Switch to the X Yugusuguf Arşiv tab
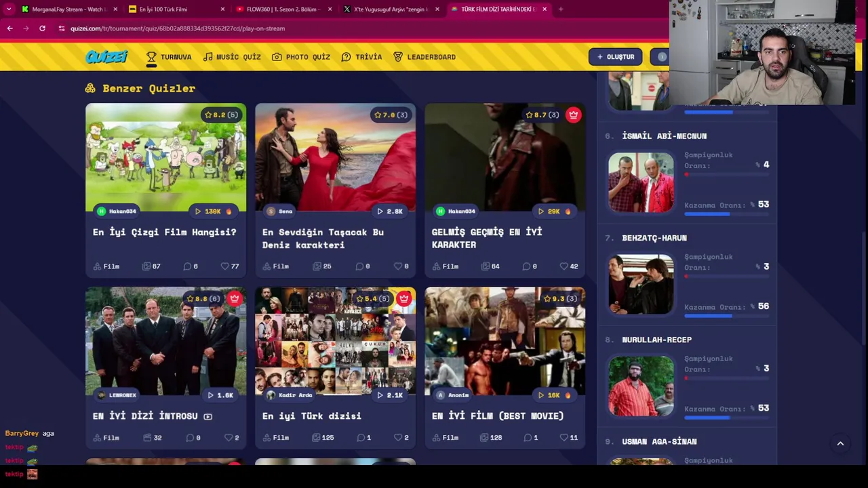 pyautogui.click(x=391, y=9)
